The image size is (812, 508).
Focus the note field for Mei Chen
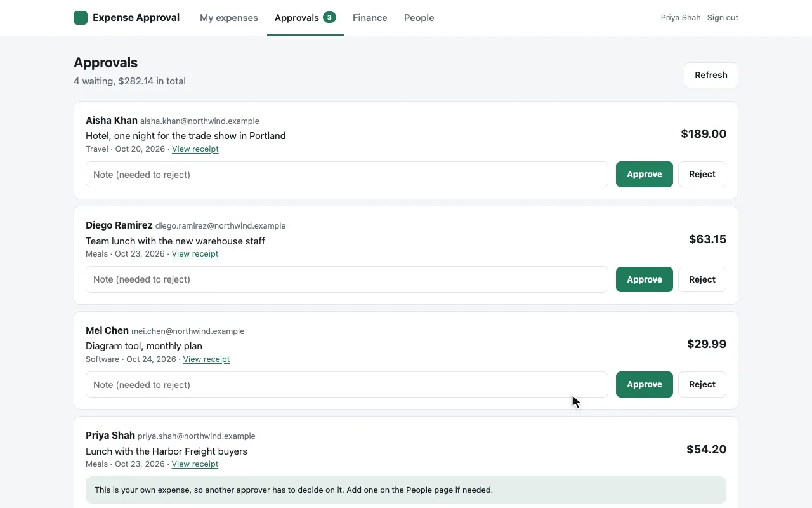[x=347, y=384]
